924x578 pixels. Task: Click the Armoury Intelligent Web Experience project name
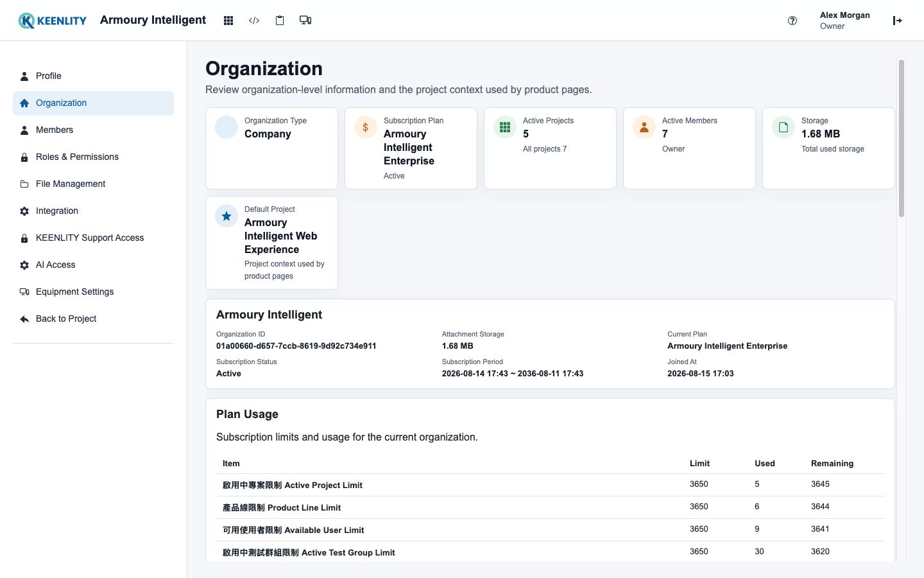[x=280, y=236]
